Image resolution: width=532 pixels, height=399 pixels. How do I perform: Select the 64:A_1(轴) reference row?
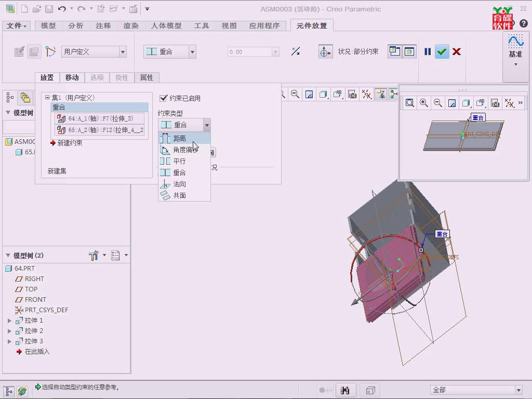[x=99, y=118]
